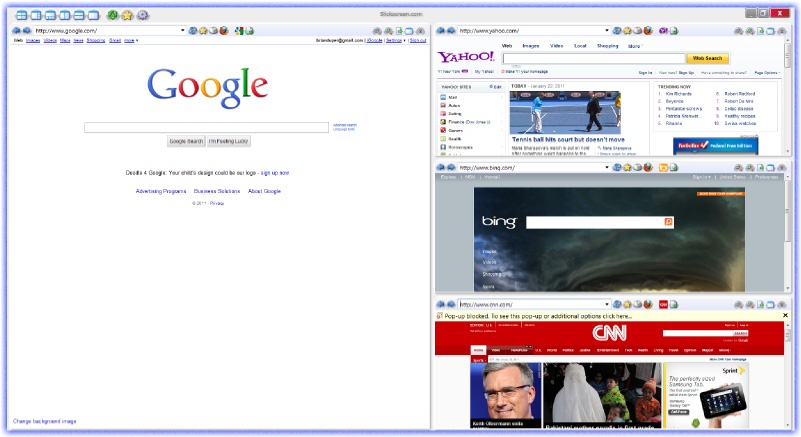Select Local in Yahoo search tabs
801x437 pixels.
(580, 46)
